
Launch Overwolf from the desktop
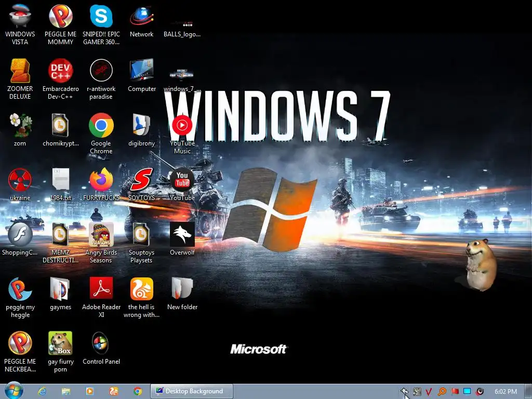182,239
